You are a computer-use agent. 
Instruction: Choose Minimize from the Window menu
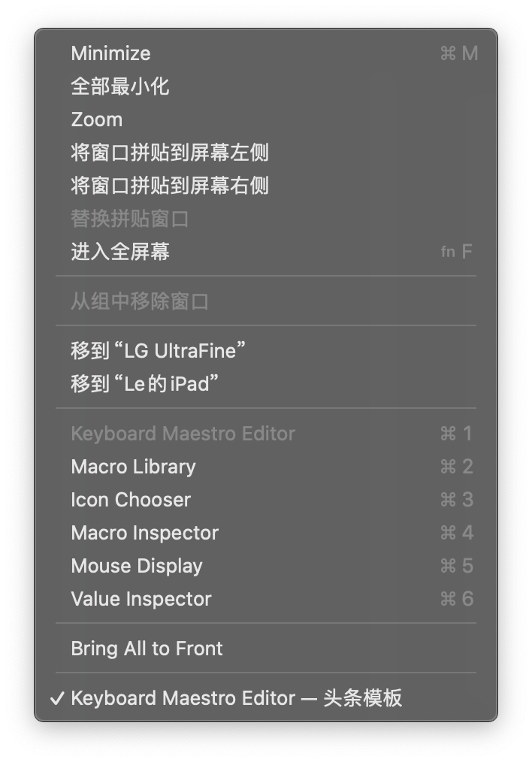110,53
